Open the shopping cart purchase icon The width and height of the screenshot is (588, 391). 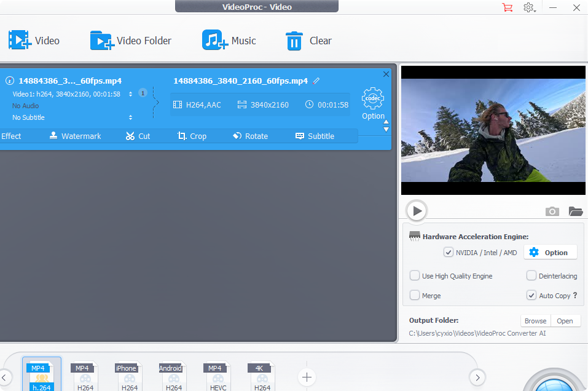(508, 7)
